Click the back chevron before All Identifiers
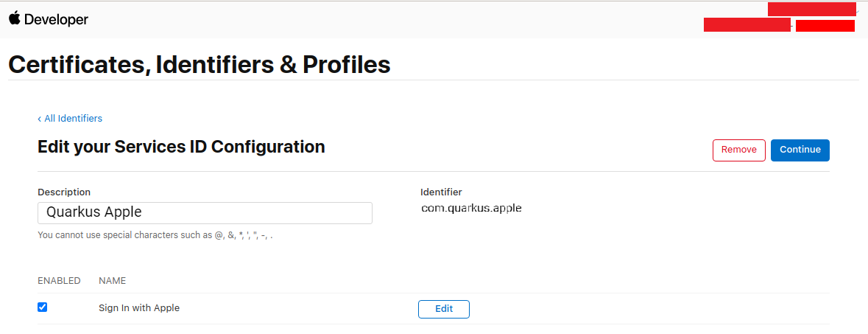The width and height of the screenshot is (868, 334). tap(39, 119)
